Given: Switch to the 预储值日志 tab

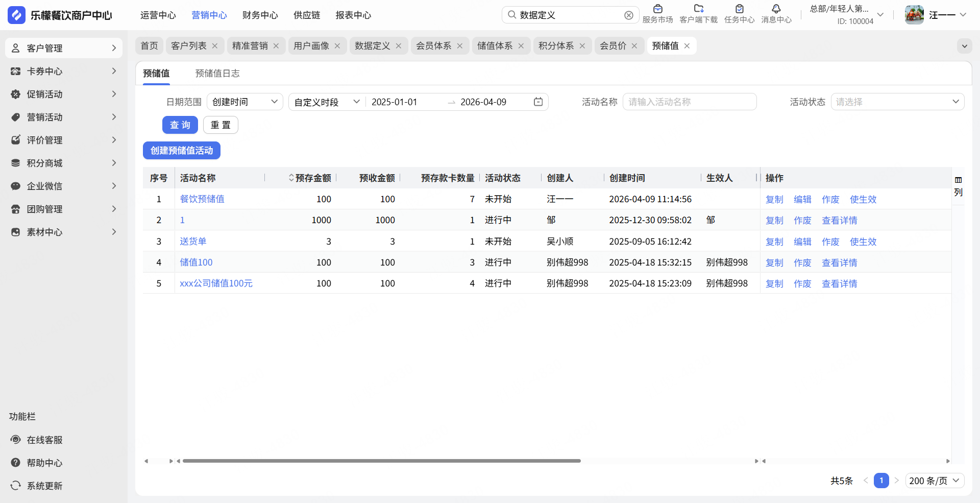Looking at the screenshot, I should pyautogui.click(x=217, y=74).
